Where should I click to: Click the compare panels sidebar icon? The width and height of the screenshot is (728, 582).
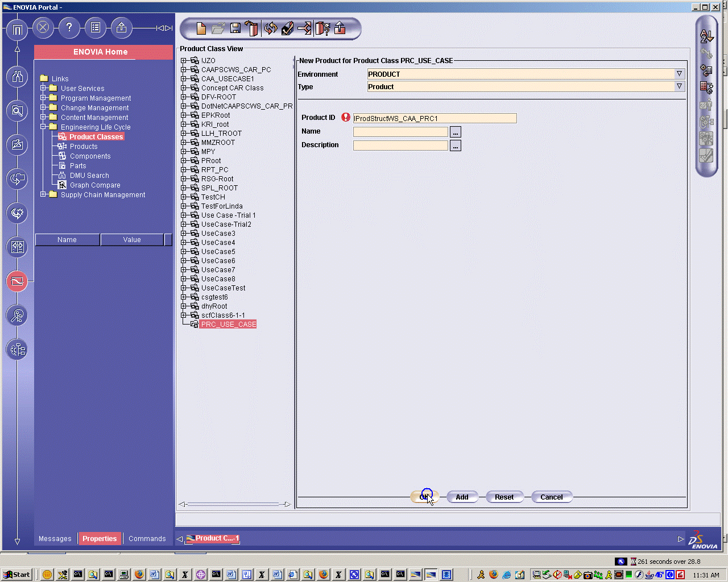(x=17, y=247)
